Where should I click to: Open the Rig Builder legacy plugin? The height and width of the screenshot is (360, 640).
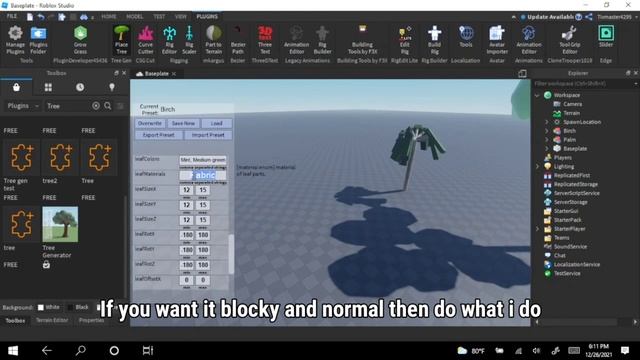click(322, 40)
